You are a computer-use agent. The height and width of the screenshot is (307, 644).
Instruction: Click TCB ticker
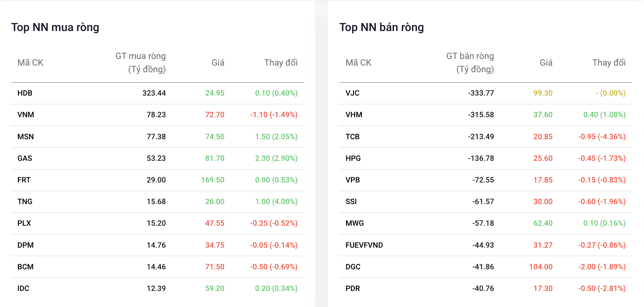pos(352,137)
